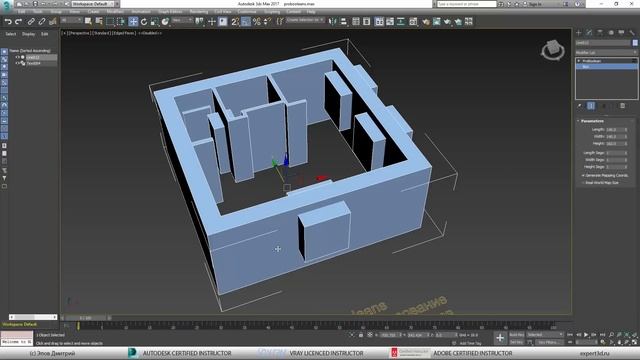Open Scene Explorer Display menu

(x=28, y=34)
